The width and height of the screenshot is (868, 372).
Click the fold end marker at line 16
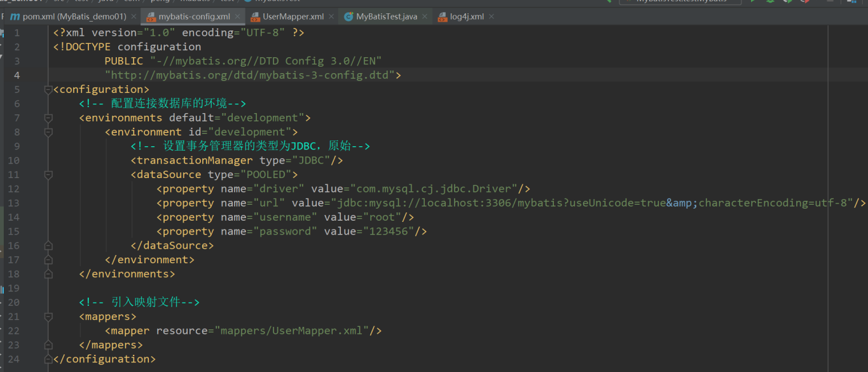tap(48, 245)
